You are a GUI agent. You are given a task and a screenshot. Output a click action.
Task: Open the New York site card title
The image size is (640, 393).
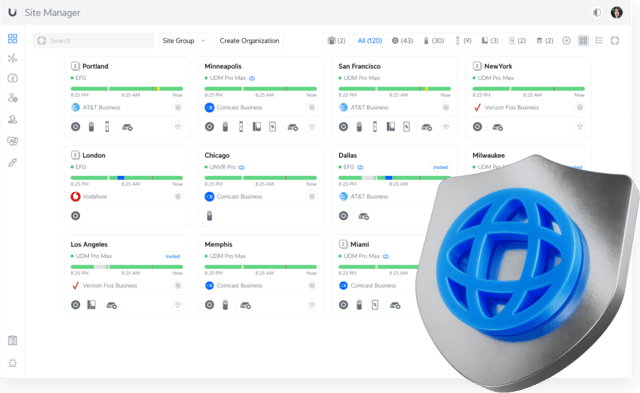click(498, 66)
